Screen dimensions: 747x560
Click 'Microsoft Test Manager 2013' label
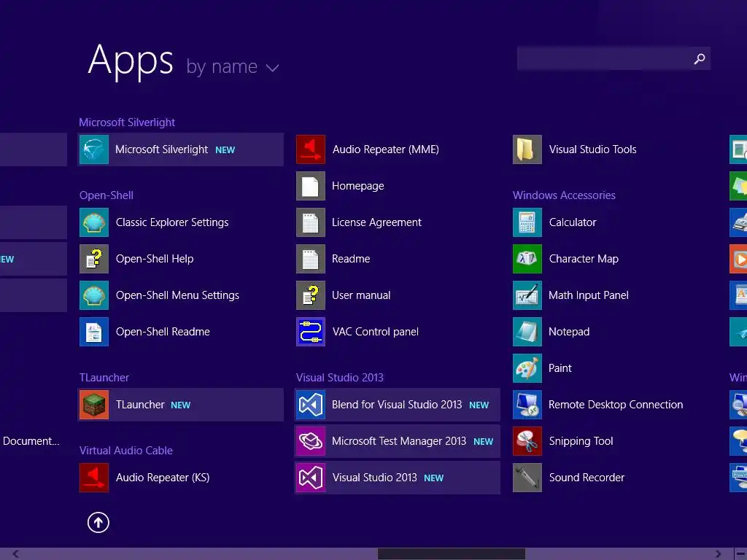[399, 441]
